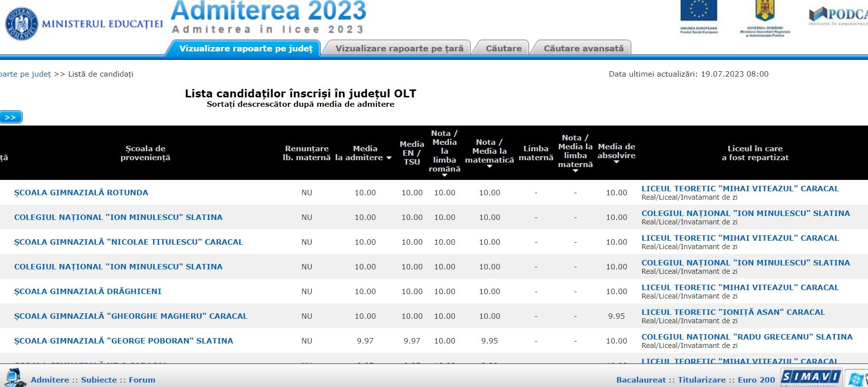Click the Ministerul Educației government emblem logo

coord(22,24)
